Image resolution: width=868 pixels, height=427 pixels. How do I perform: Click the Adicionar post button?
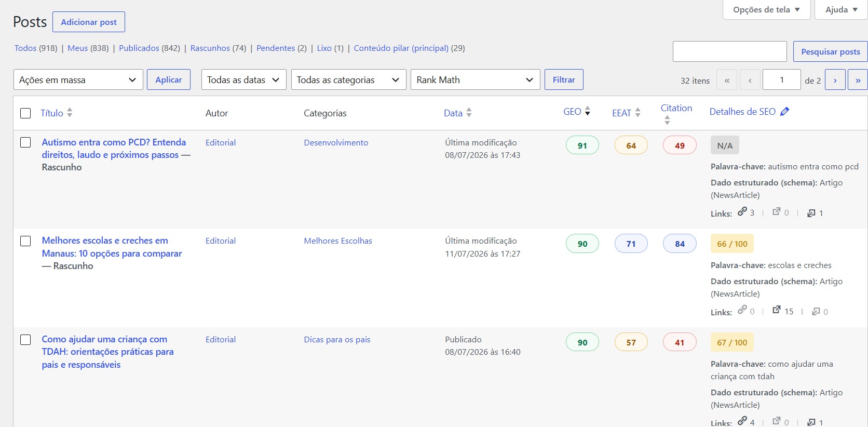click(89, 22)
